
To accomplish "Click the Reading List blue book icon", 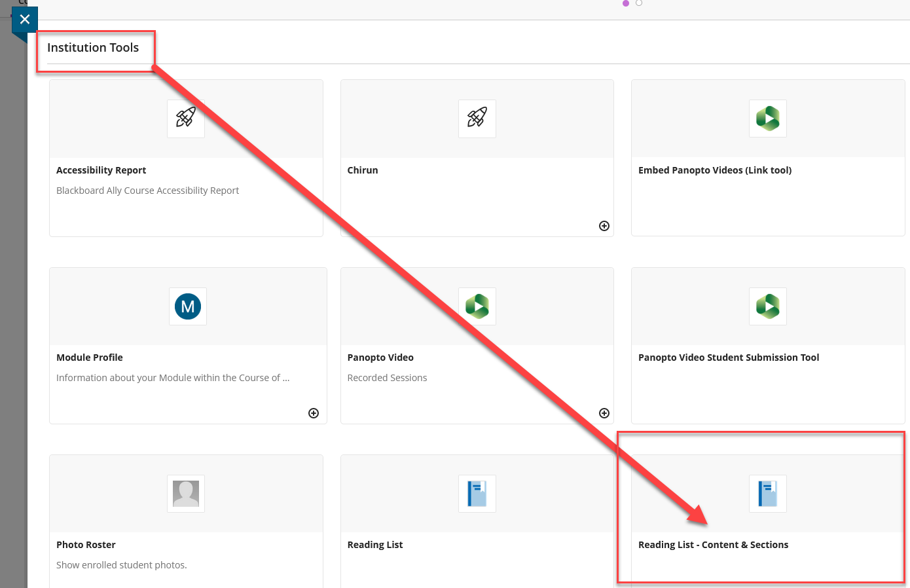I will (x=477, y=494).
